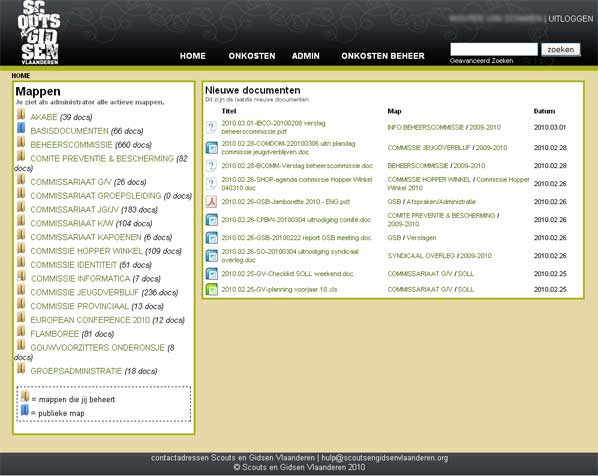The image size is (598, 476).
Task: Click file icon of BCOMM-Verslag beheerscommissie.doc
Action: [x=211, y=166]
